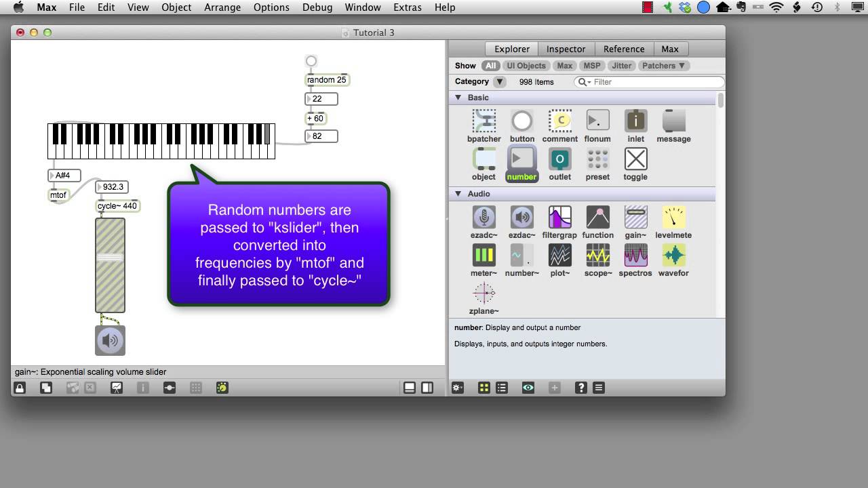Pick the levelmeter~ object icon
Viewport: 868px width, 488px height.
coord(673,218)
